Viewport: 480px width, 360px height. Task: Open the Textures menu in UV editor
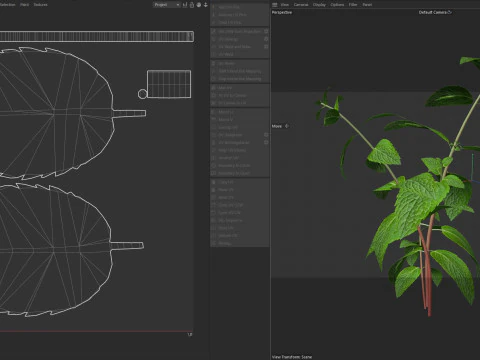[41, 5]
